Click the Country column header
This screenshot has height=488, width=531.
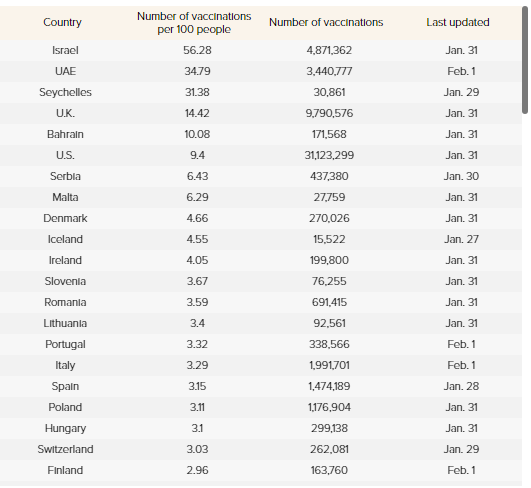click(x=62, y=22)
